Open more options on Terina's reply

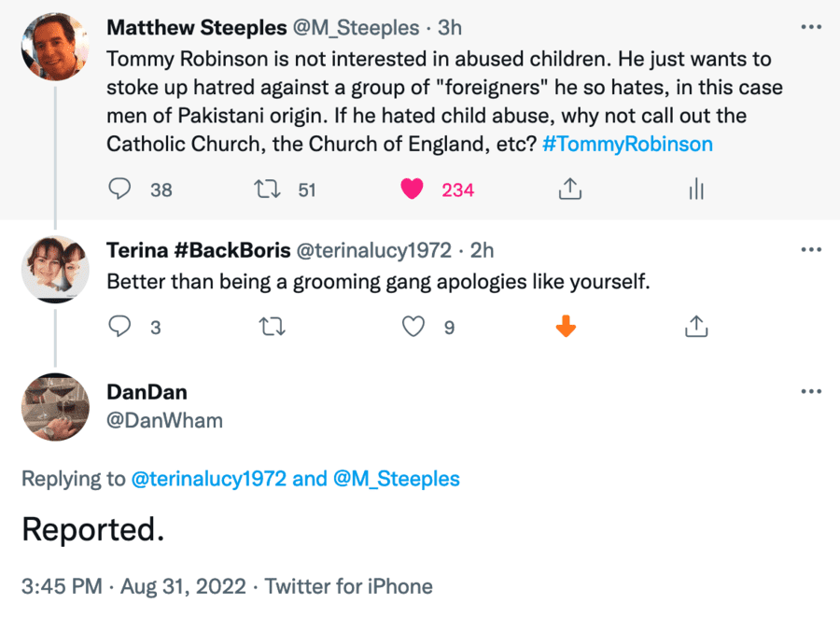pyautogui.click(x=811, y=250)
